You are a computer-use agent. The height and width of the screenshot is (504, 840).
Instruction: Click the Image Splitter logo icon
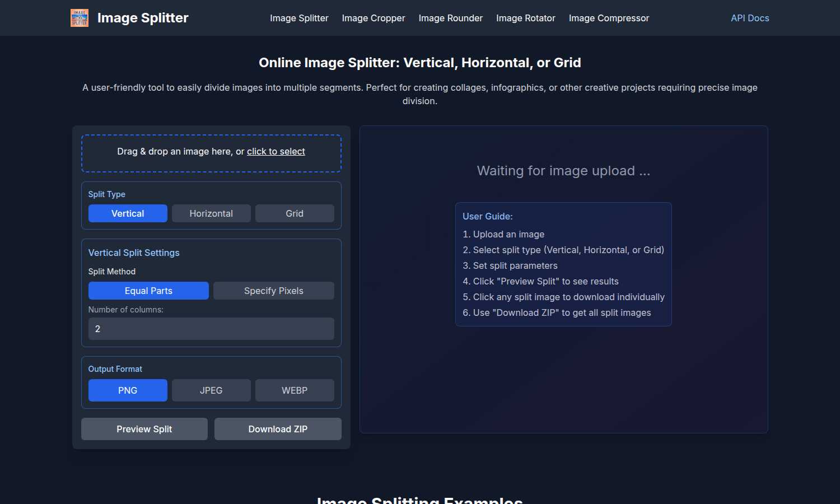(80, 18)
